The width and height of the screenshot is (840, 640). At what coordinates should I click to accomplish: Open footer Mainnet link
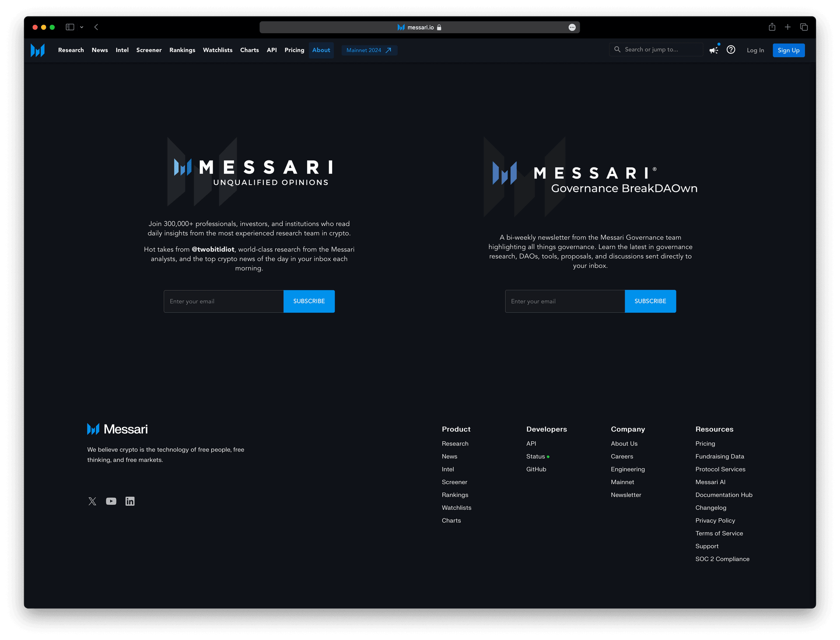pyautogui.click(x=623, y=482)
